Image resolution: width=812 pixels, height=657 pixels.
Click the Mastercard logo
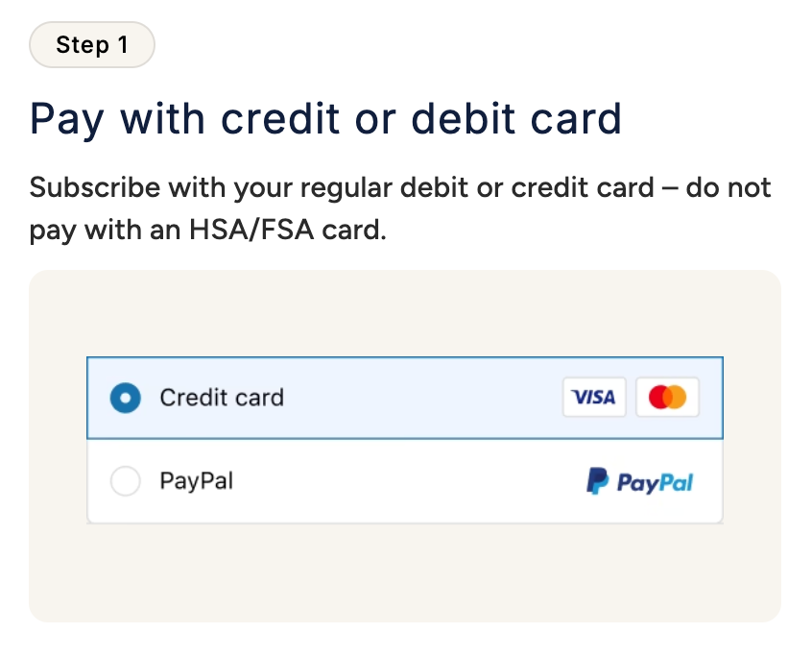pos(667,397)
